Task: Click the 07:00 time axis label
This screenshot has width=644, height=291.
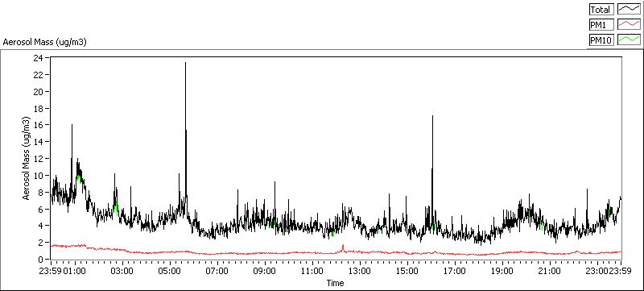Action: 217,272
